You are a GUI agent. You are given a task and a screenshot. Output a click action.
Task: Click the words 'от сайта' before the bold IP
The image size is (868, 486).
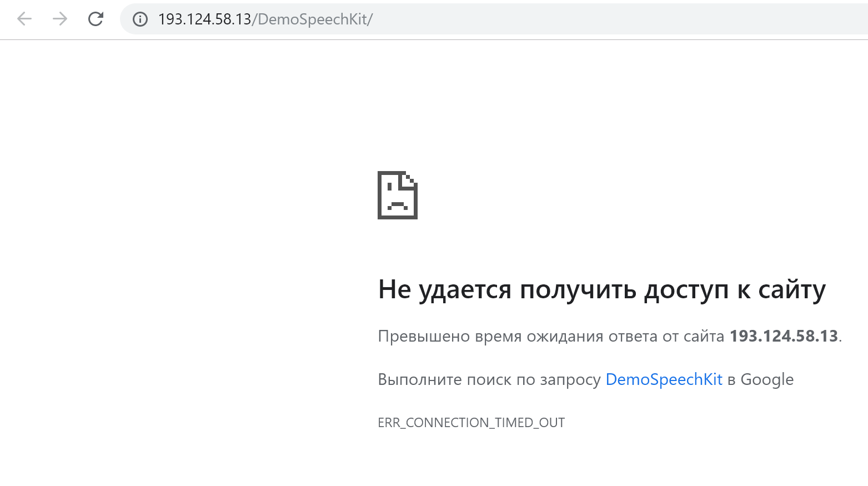[x=694, y=337]
